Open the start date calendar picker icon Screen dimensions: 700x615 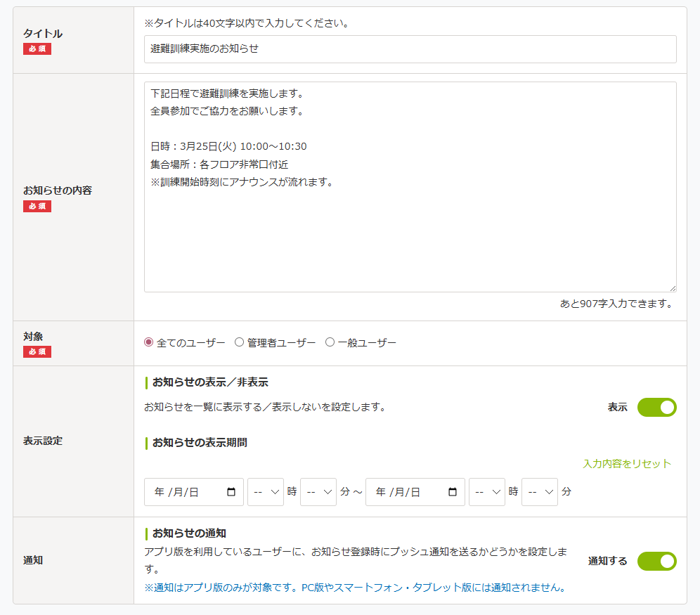(x=231, y=492)
